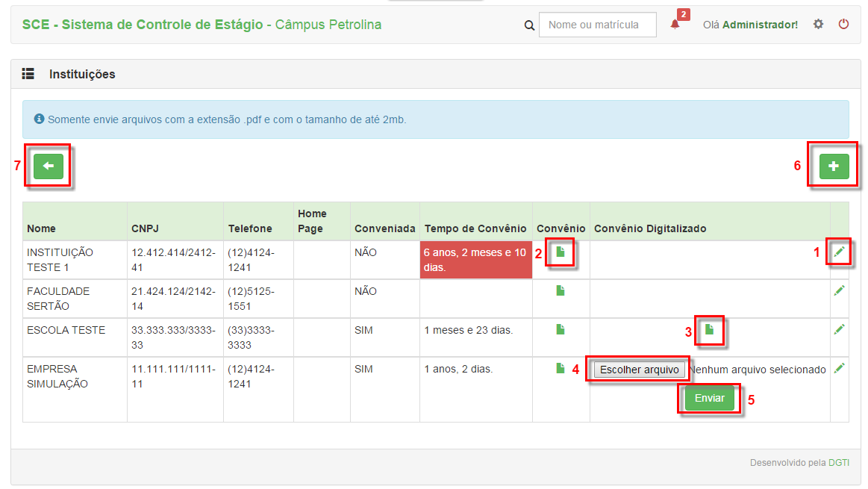Open convênio document for EMPRESA SIMULAÇÃO

coord(561,368)
